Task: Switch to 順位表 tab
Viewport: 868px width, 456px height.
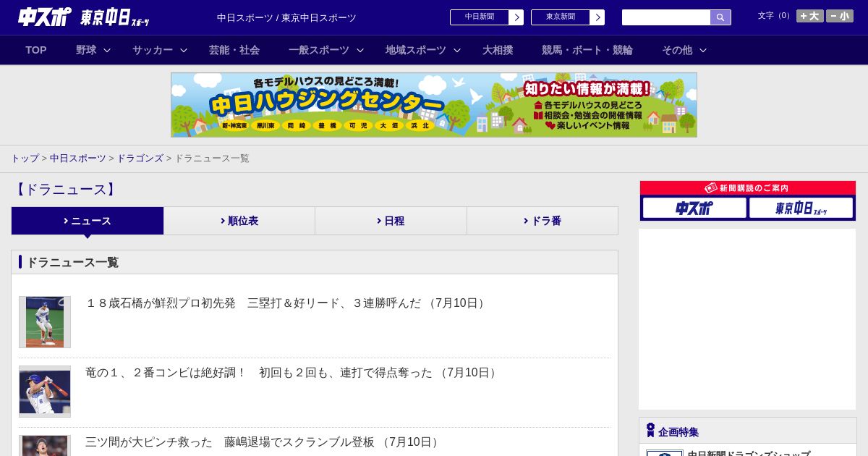Action: coord(239,221)
